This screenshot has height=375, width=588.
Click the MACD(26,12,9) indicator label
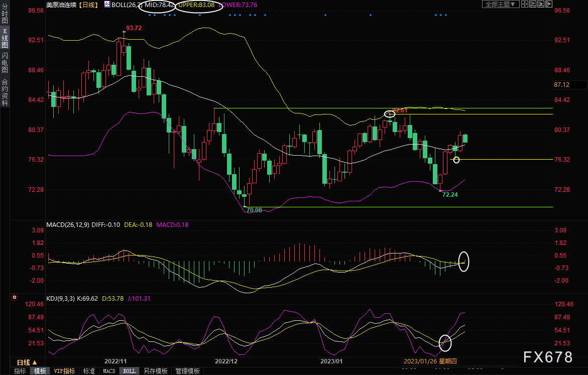68,224
